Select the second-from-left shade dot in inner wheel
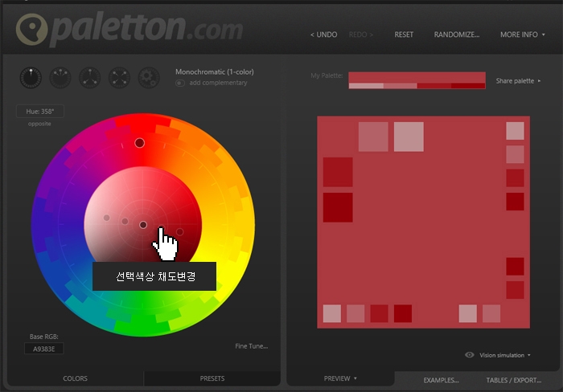 coord(125,221)
